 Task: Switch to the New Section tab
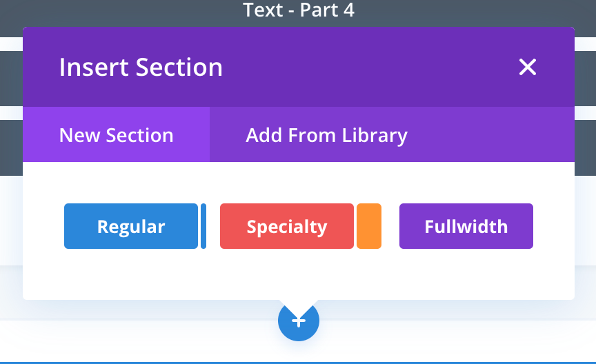point(116,135)
